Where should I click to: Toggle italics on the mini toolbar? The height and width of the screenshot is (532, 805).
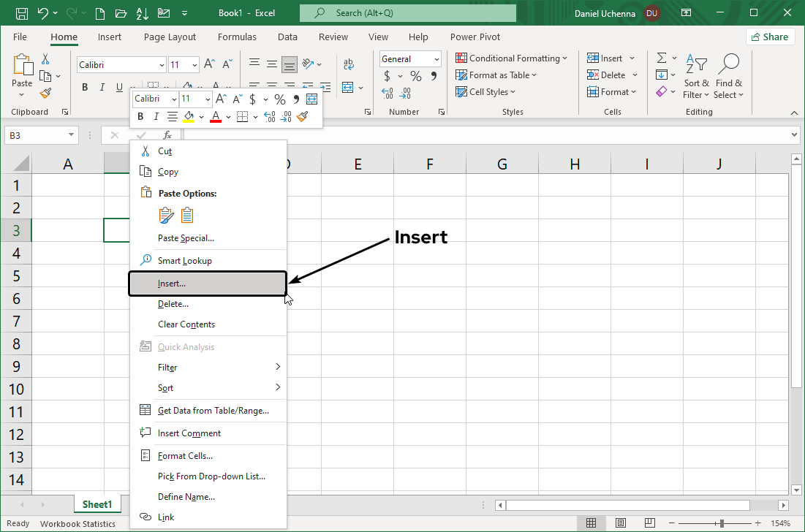[x=155, y=116]
